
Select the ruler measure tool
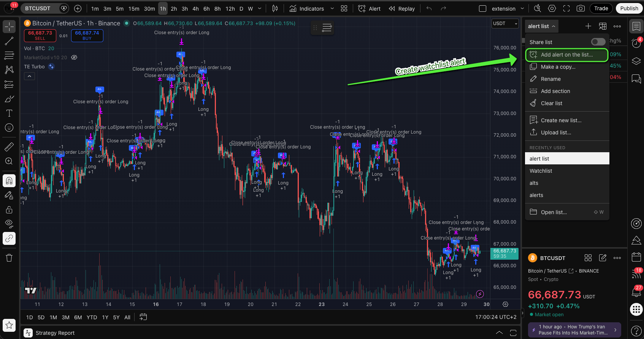(x=9, y=147)
